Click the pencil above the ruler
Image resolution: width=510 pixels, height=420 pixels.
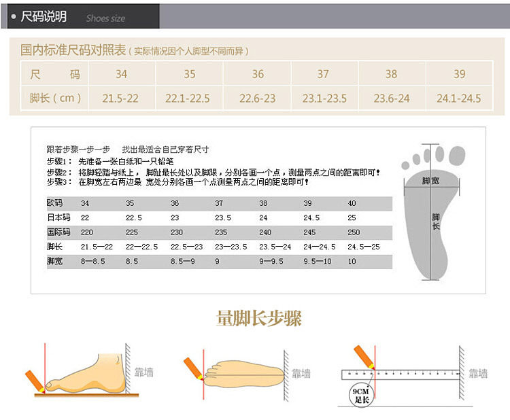[364, 357]
